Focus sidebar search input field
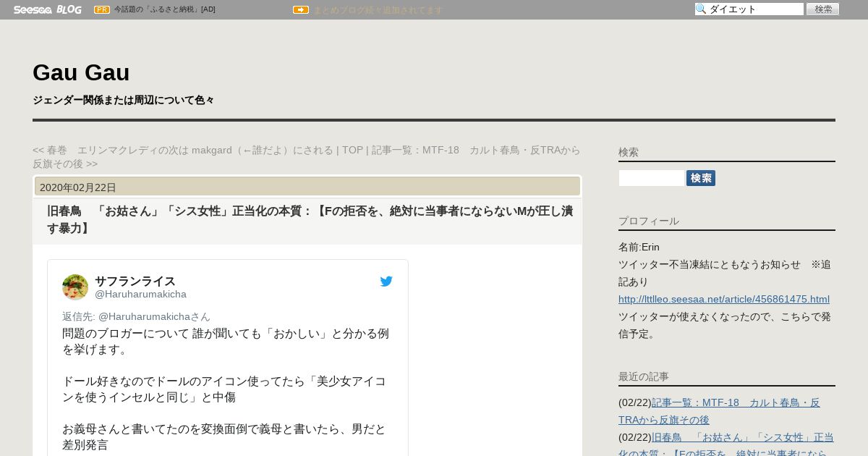Screen dimensions: 868x456 point(651,178)
